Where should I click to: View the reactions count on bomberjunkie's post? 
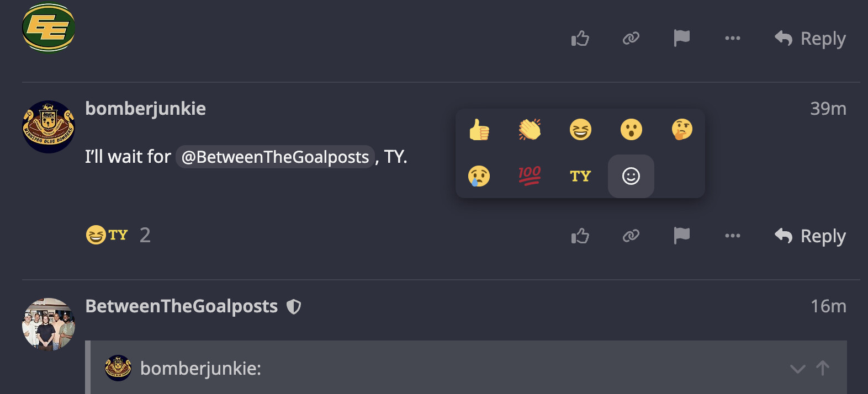coord(145,236)
